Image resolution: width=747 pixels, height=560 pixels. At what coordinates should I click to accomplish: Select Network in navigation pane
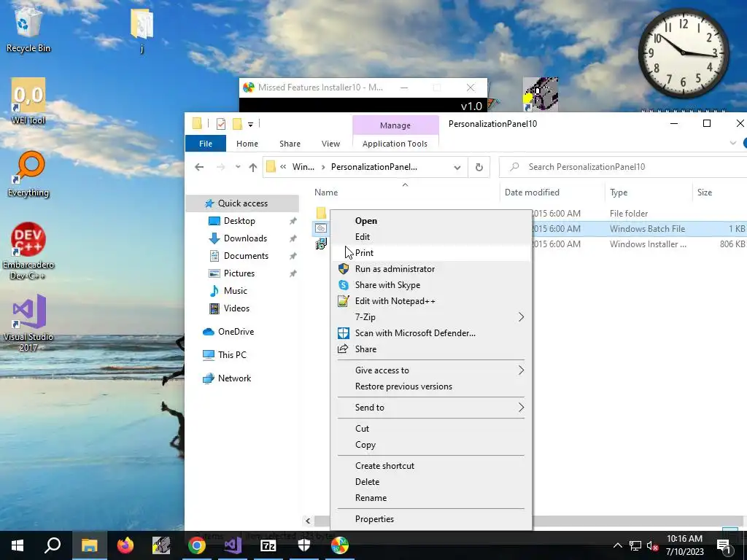coord(234,378)
